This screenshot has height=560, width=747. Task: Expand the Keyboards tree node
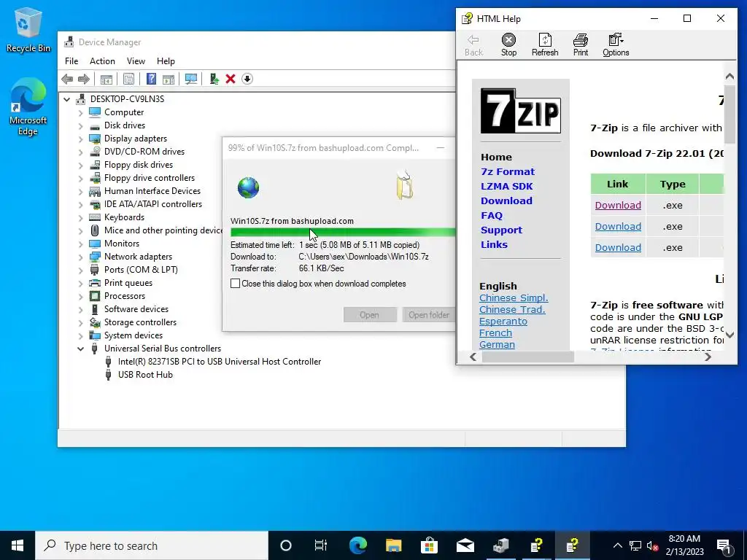tap(80, 217)
